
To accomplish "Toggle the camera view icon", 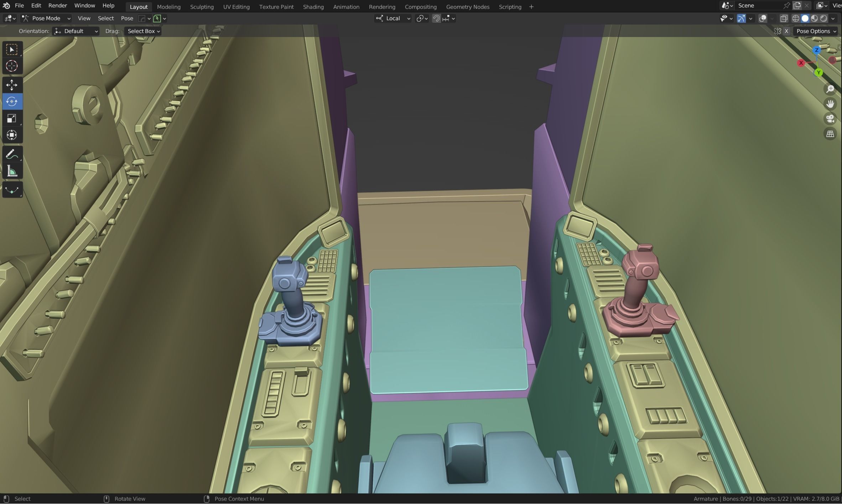I will point(830,119).
